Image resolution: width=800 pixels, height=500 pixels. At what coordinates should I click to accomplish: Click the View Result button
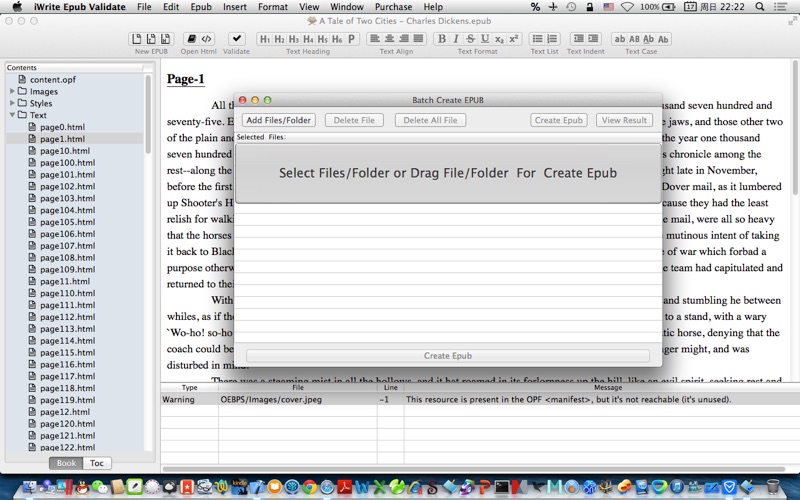[624, 120]
